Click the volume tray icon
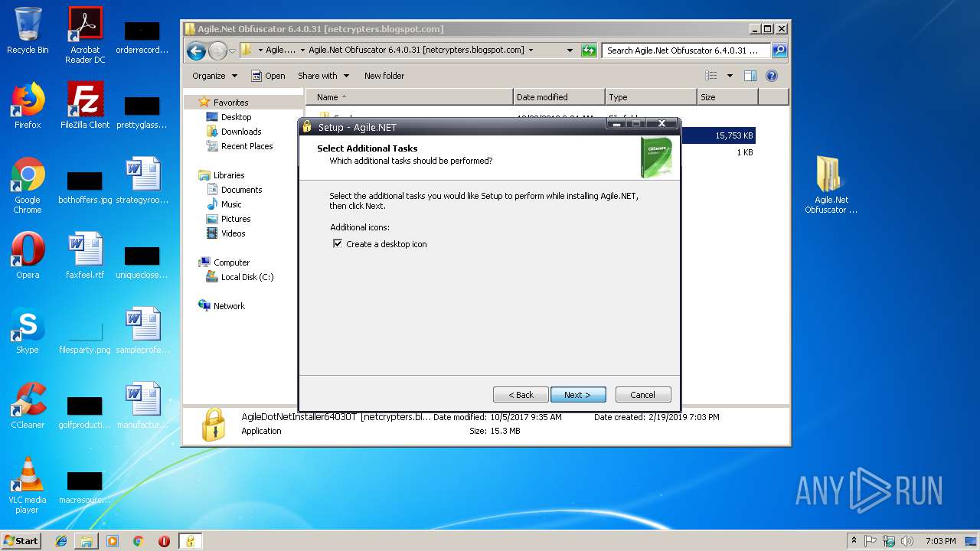Image resolution: width=980 pixels, height=551 pixels. pyautogui.click(x=906, y=541)
